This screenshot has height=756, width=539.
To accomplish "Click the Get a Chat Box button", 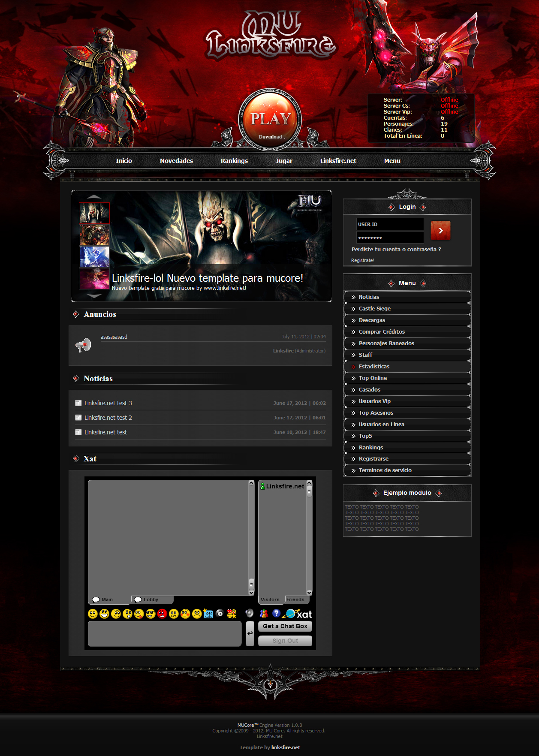I will pyautogui.click(x=285, y=626).
